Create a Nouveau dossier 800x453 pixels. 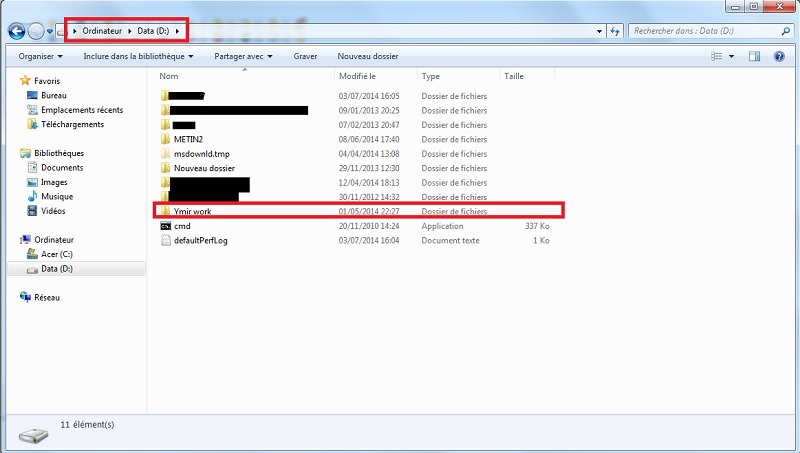coord(368,56)
